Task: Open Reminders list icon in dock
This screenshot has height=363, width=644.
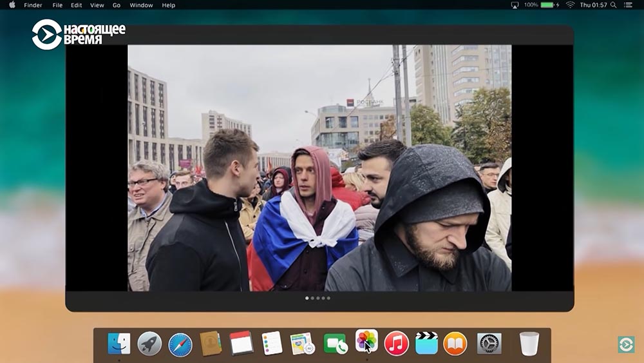Action: [272, 343]
